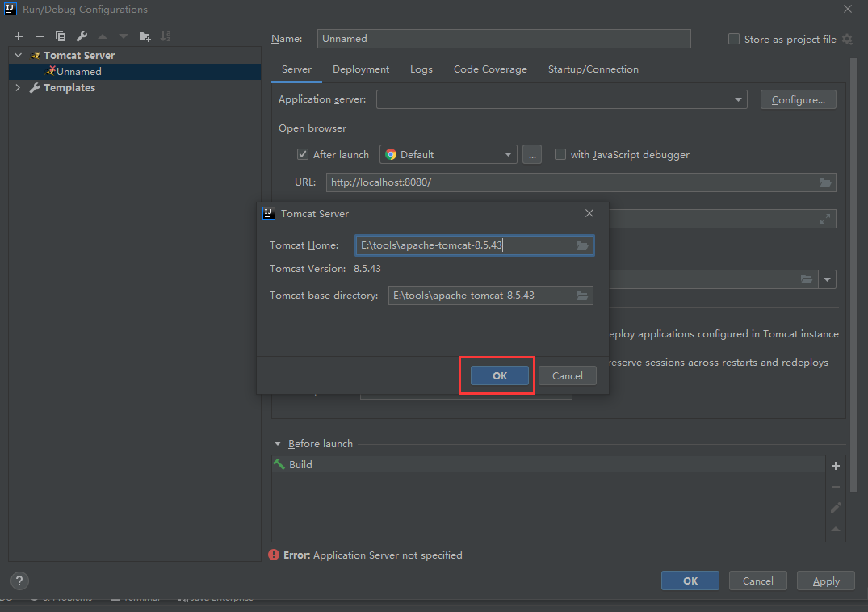Click Cancel in the Tomcat Server dialog
The width and height of the screenshot is (868, 612).
[568, 375]
